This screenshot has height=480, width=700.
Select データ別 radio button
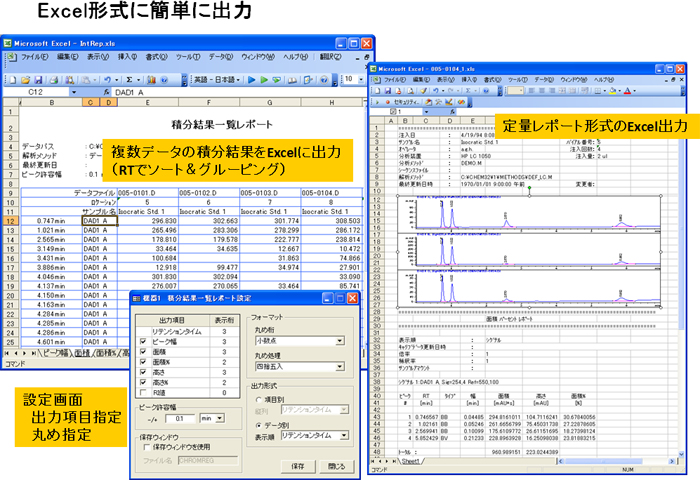click(259, 426)
